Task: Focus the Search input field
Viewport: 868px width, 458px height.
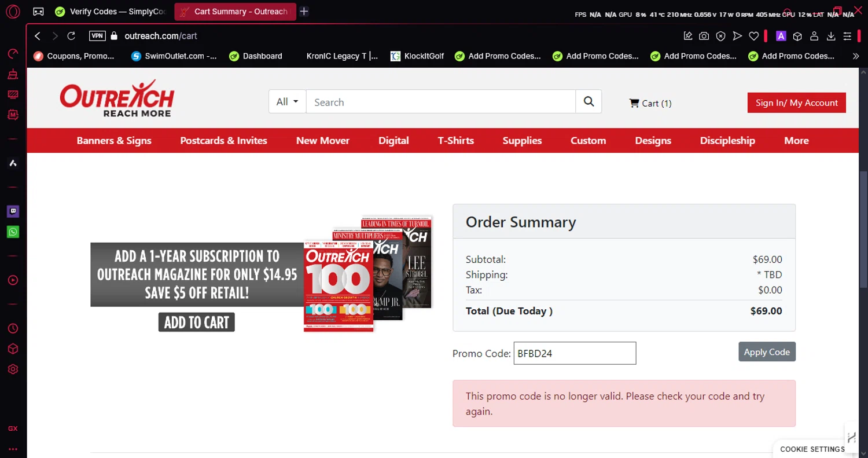Action: 441,102
